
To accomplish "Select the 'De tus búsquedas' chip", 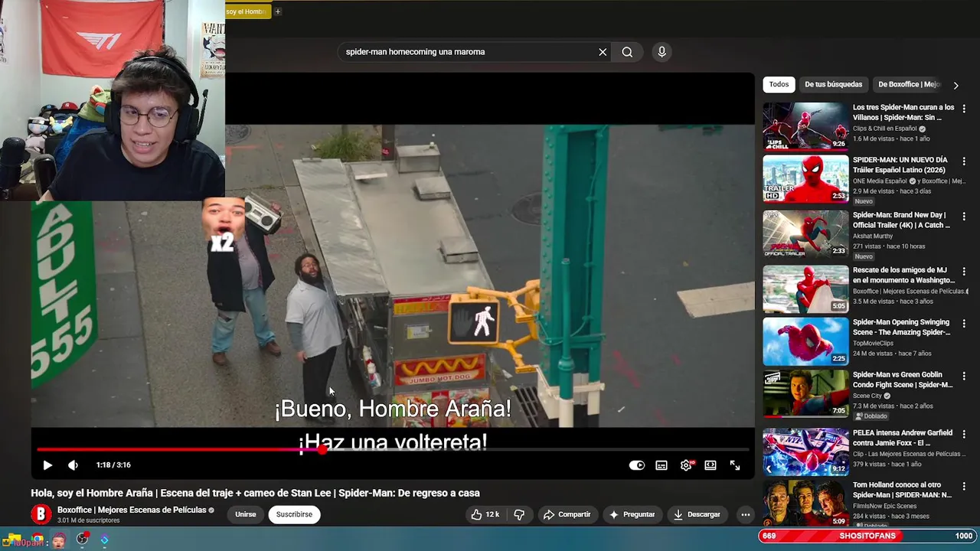I will (x=833, y=84).
